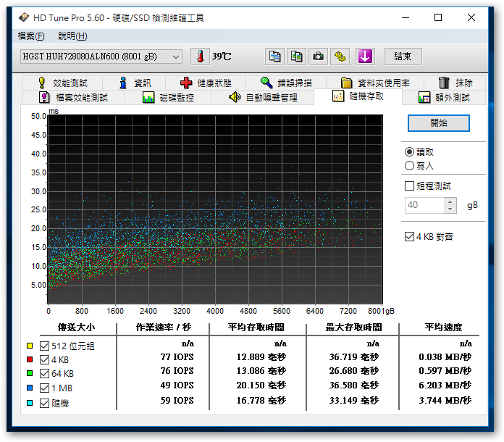Toggle the 1 MB transfer size checkbox
This screenshot has width=504, height=442.
point(45,388)
